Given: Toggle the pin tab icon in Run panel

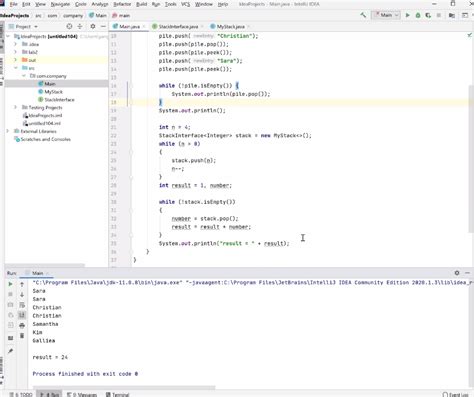Looking at the screenshot, I should point(10,351).
